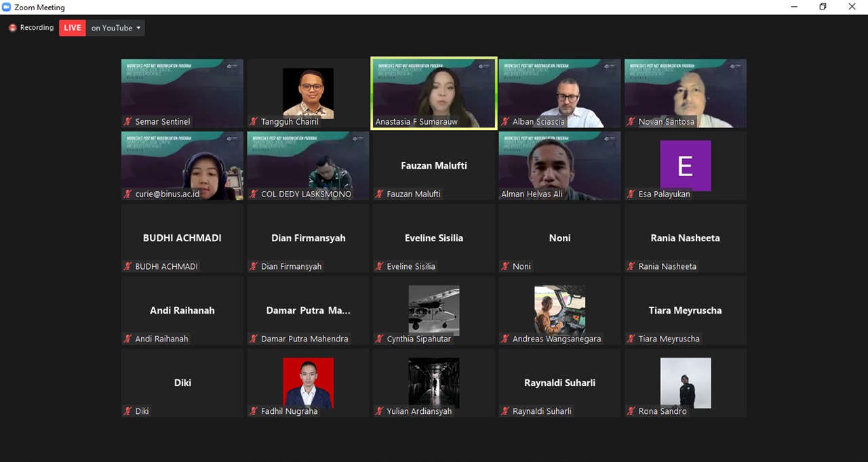Image resolution: width=868 pixels, height=462 pixels.
Task: Click the muted mic icon beside Alban Sciascia
Action: coord(505,122)
